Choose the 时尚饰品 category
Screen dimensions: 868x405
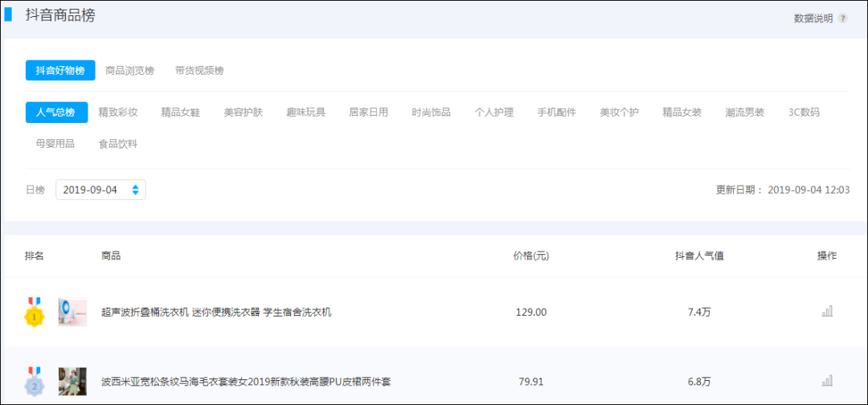[x=432, y=112]
